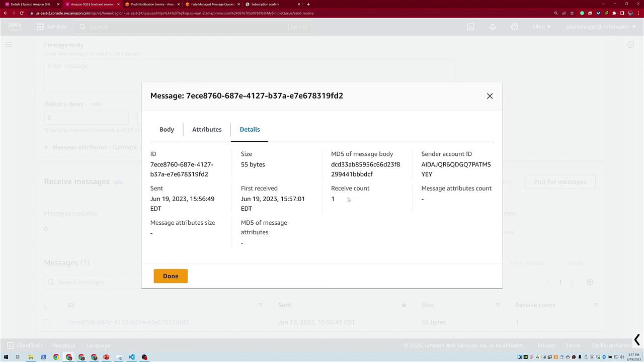Viewport: 644px width, 362px height.
Task: Switch to the Fully Managed Message Queuing browser tab
Action: (x=212, y=4)
